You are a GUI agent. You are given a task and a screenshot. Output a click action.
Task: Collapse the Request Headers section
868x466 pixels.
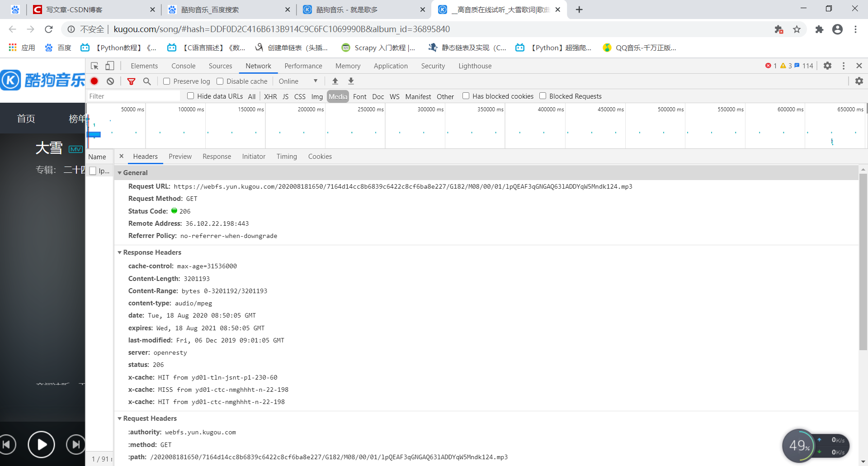pyautogui.click(x=120, y=418)
